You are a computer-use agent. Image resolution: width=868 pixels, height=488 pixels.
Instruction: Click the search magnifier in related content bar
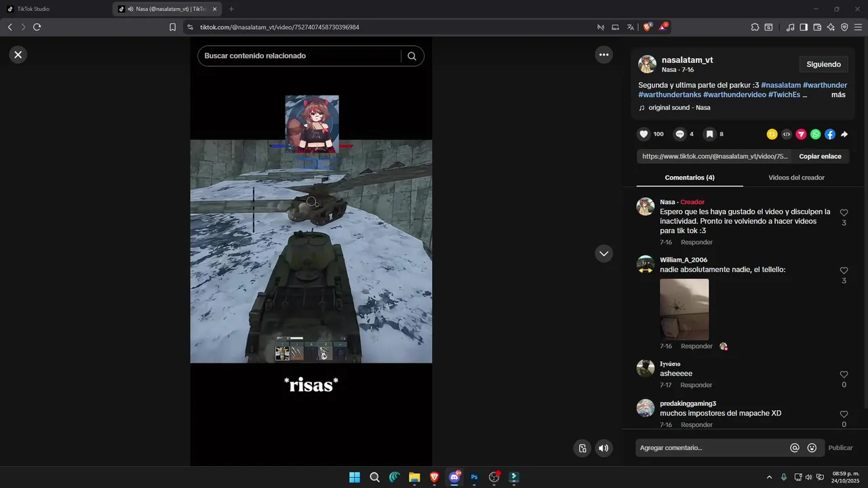(412, 56)
